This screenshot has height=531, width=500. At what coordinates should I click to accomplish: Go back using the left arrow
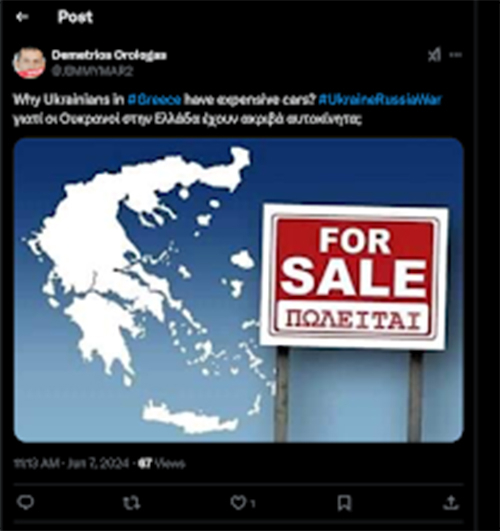tap(22, 16)
